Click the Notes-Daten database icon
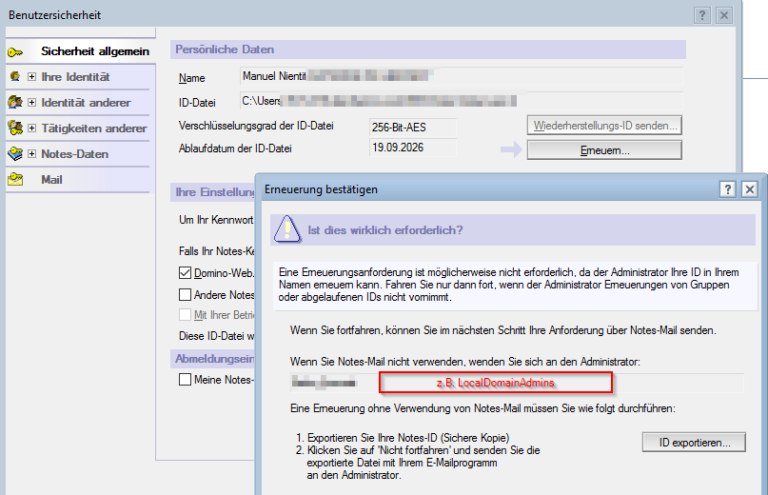Image resolution: width=768 pixels, height=495 pixels. click(15, 154)
